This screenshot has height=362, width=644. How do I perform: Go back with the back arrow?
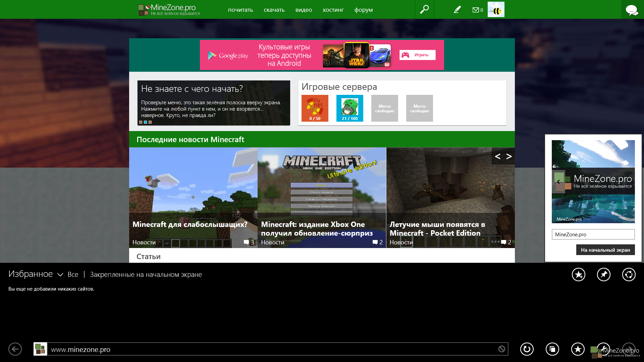(15, 349)
